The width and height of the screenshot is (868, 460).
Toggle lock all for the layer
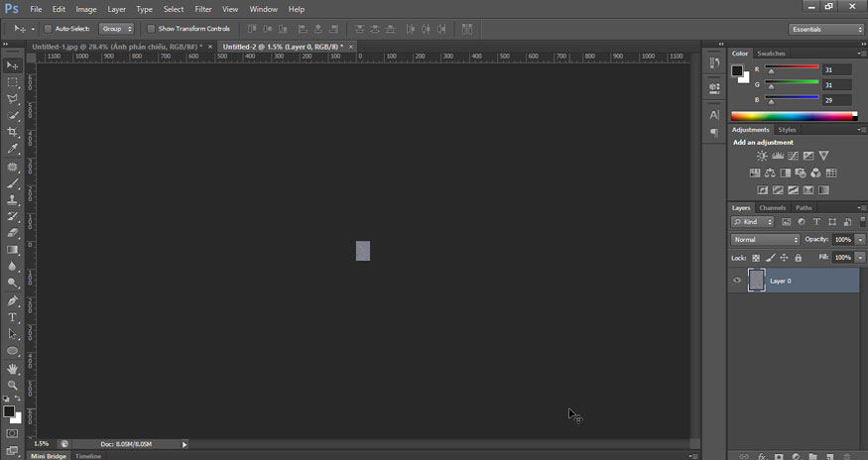pyautogui.click(x=799, y=258)
